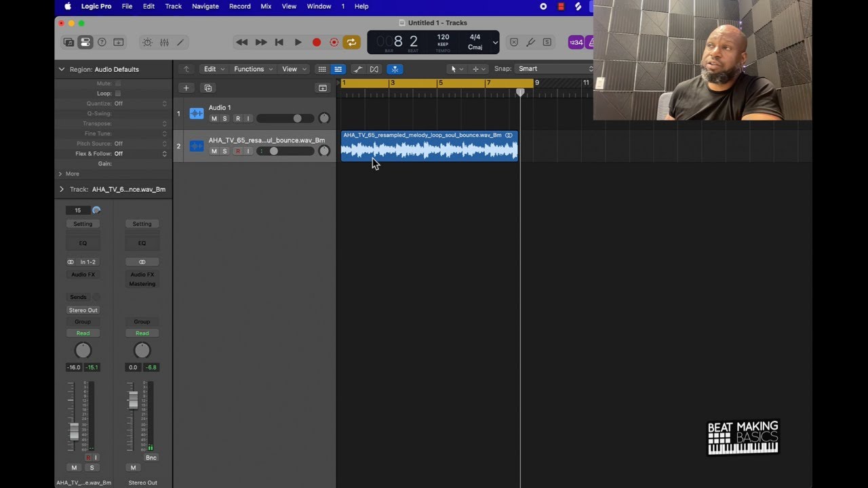Click the Bnc bounce button
The width and height of the screenshot is (868, 488).
tap(151, 457)
